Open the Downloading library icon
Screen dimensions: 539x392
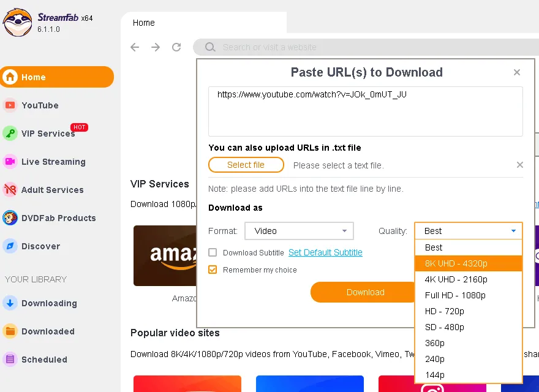(10, 303)
